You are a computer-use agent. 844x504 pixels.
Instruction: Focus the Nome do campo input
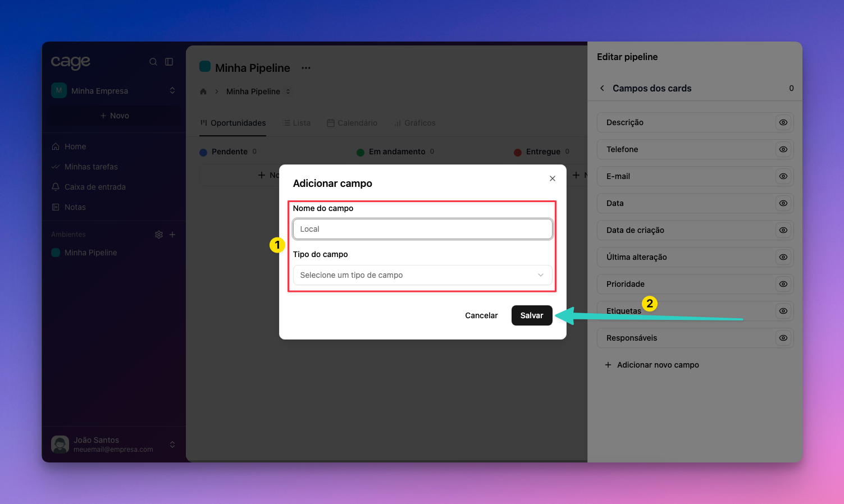pyautogui.click(x=422, y=229)
